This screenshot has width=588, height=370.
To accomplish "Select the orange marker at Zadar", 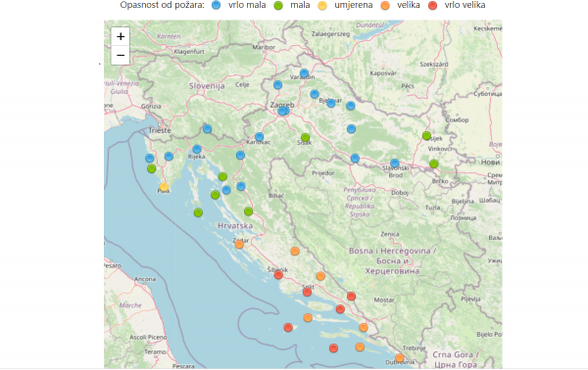I will [239, 245].
